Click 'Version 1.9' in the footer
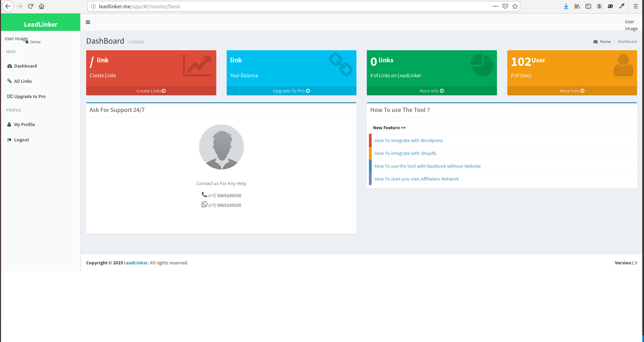644x342 pixels. [x=626, y=263]
